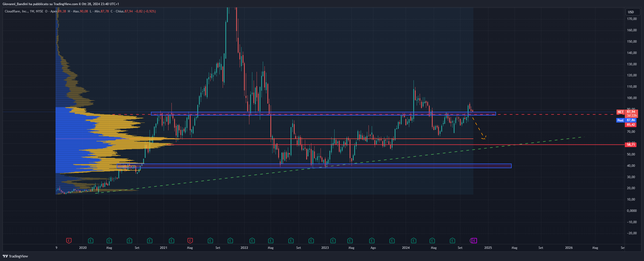This screenshot has height=261, width=644.
Task: Click the green earnings marker above Mag 2022
Action: 271,240
